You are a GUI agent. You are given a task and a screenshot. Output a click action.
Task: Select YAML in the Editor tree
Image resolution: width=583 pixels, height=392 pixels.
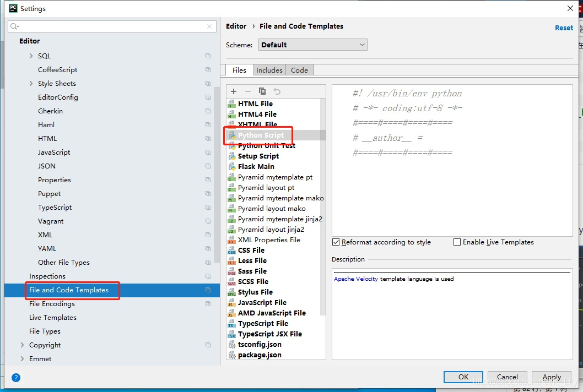[47, 248]
